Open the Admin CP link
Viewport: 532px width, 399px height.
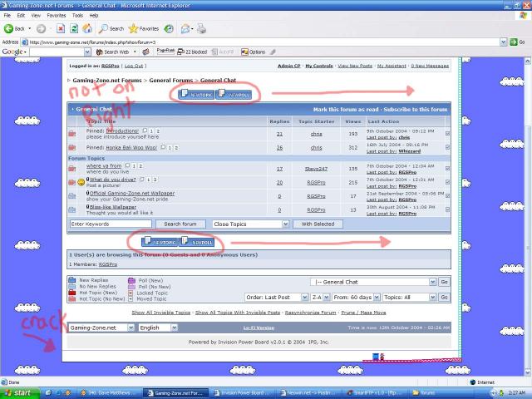click(x=288, y=66)
